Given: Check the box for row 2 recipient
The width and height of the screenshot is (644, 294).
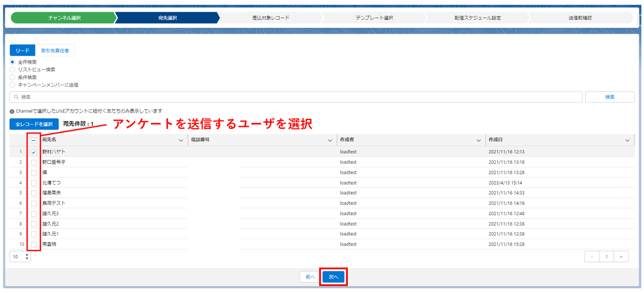Looking at the screenshot, I should coord(34,162).
